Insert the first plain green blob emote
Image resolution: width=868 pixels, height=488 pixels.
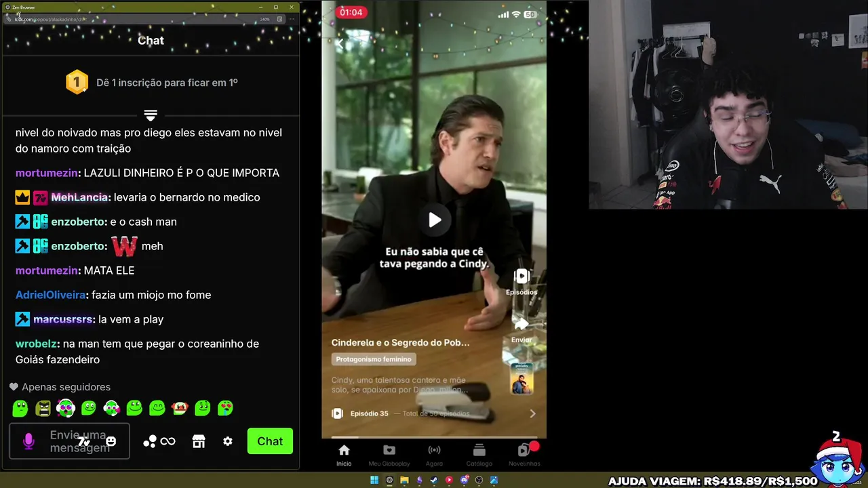pyautogui.click(x=20, y=408)
